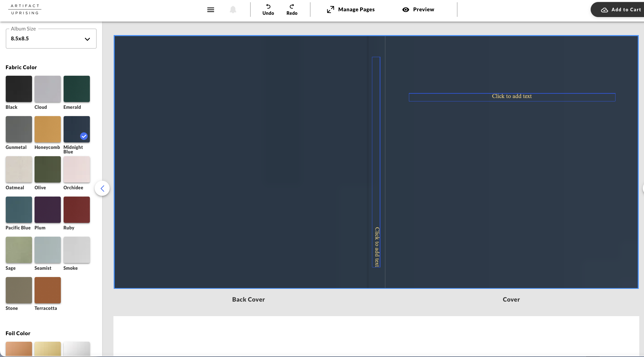The image size is (644, 357).
Task: Open Manage Pages view
Action: pyautogui.click(x=351, y=10)
